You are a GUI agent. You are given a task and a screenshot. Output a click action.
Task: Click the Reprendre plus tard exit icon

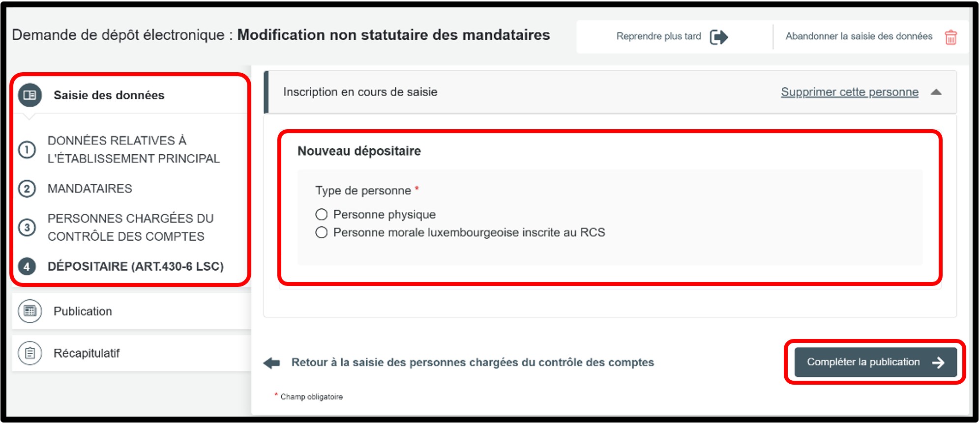pos(718,37)
